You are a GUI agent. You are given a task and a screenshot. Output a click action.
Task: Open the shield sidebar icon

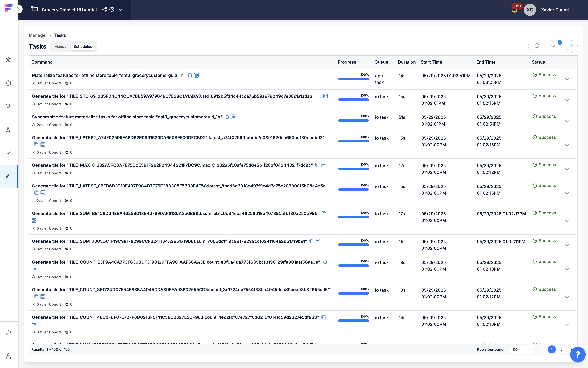point(8,333)
